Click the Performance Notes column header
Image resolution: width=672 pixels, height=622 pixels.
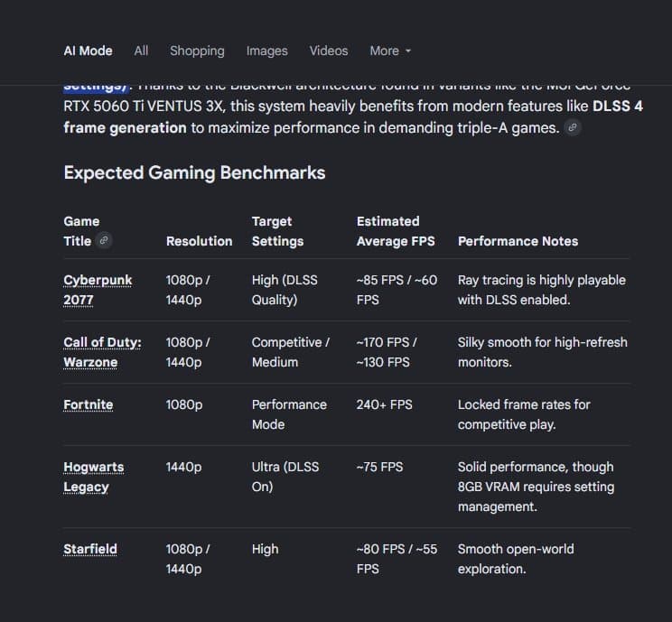coord(518,241)
